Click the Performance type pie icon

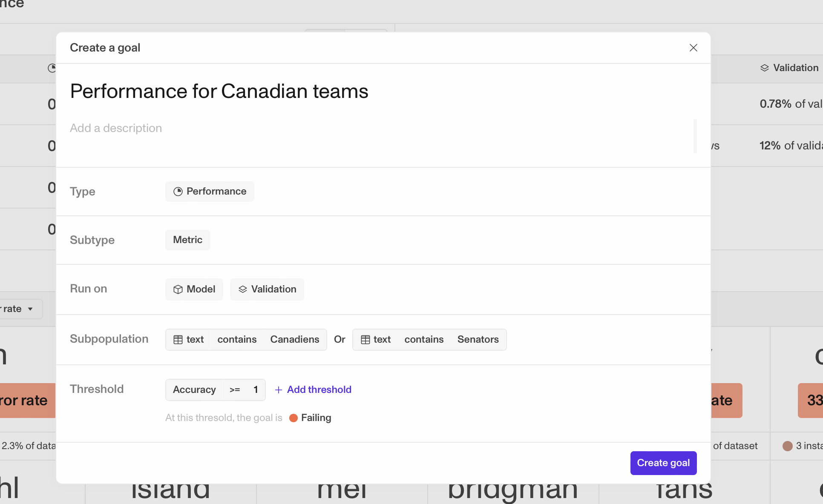pyautogui.click(x=178, y=192)
